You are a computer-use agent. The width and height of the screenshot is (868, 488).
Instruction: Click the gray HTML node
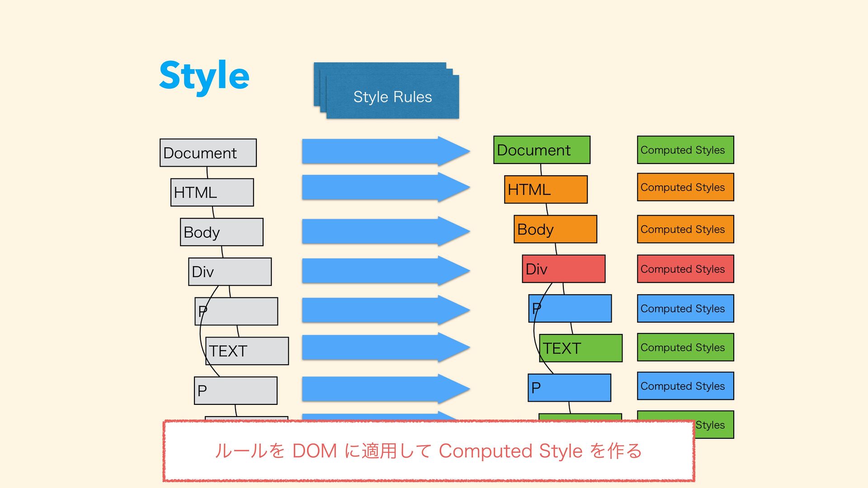pos(212,192)
